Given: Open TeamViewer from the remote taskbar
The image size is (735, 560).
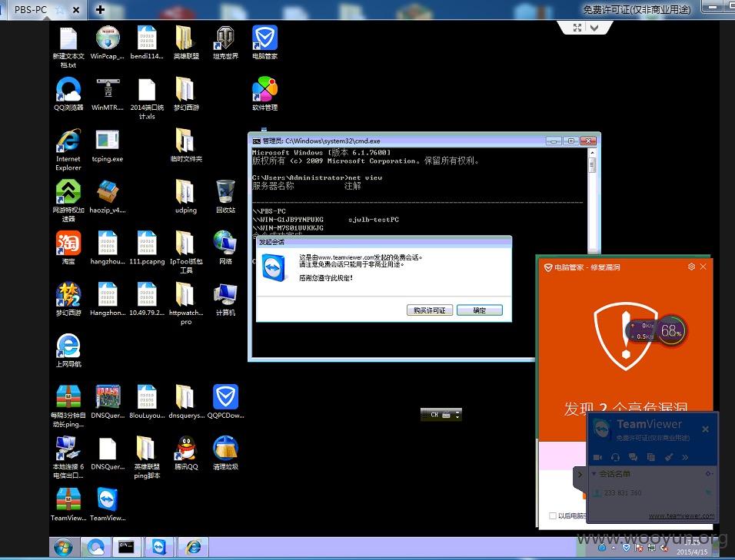Looking at the screenshot, I should [x=160, y=547].
